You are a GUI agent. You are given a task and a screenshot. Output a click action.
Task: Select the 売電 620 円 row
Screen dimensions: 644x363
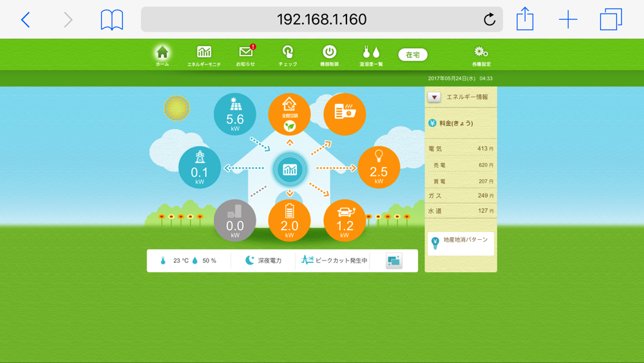click(x=461, y=165)
